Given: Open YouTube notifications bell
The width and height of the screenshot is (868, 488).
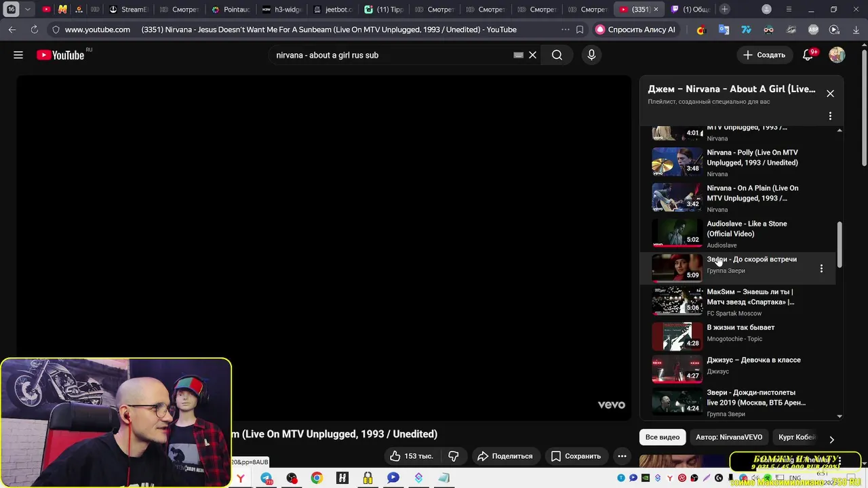Looking at the screenshot, I should [x=808, y=55].
